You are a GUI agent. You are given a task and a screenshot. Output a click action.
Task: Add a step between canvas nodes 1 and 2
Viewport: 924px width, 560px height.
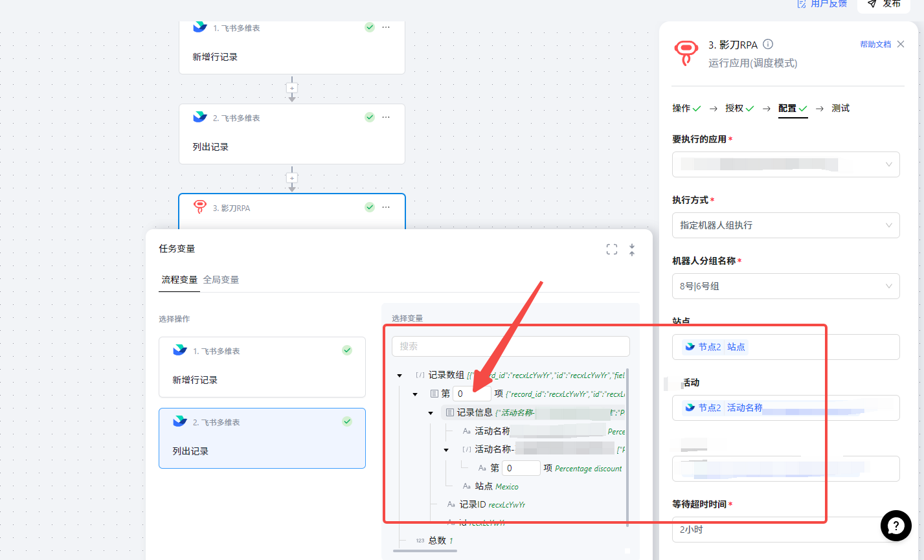click(292, 88)
